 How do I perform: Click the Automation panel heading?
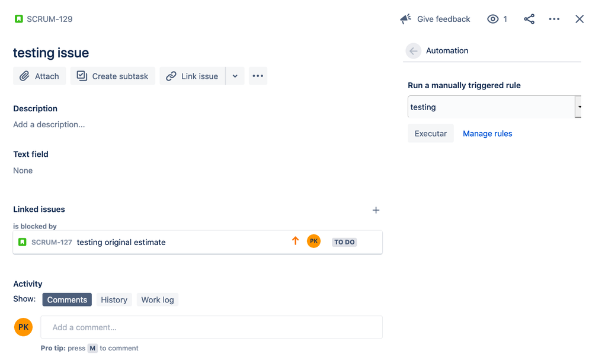pyautogui.click(x=447, y=50)
